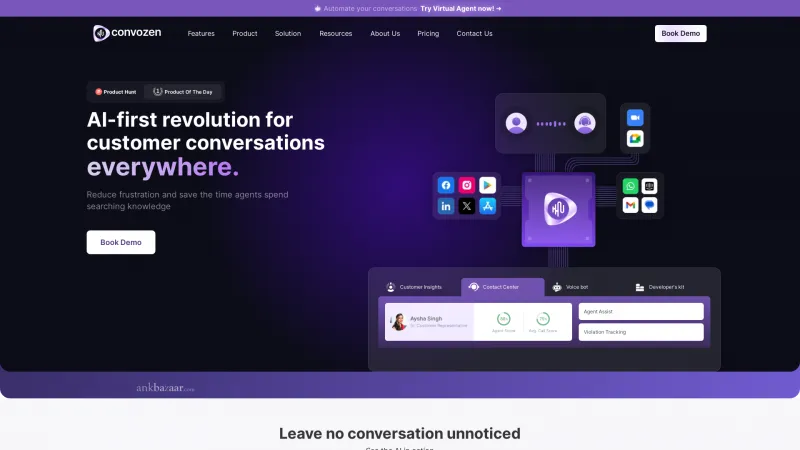Click Try Virtual Agent now link
Image resolution: width=800 pixels, height=450 pixels.
tap(461, 9)
